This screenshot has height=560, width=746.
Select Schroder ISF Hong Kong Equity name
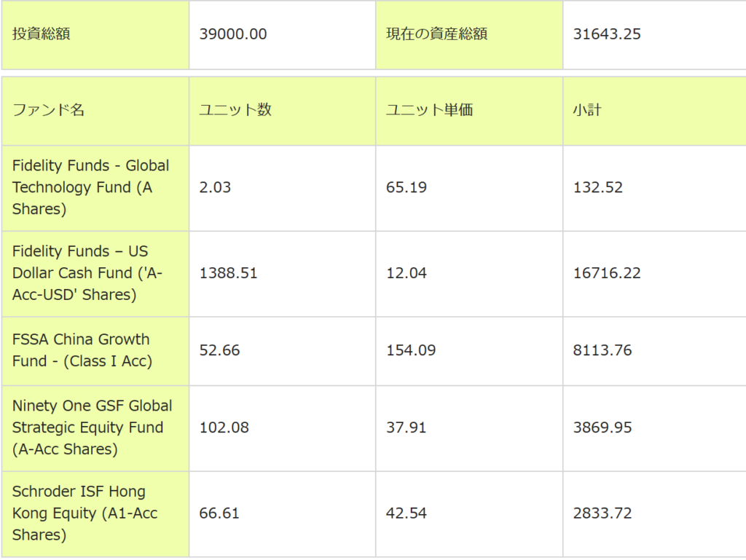pyautogui.click(x=85, y=513)
